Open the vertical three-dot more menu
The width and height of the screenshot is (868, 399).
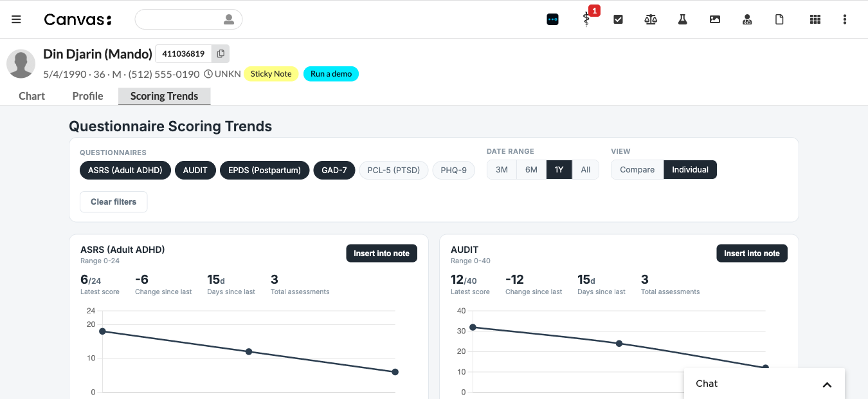(845, 19)
